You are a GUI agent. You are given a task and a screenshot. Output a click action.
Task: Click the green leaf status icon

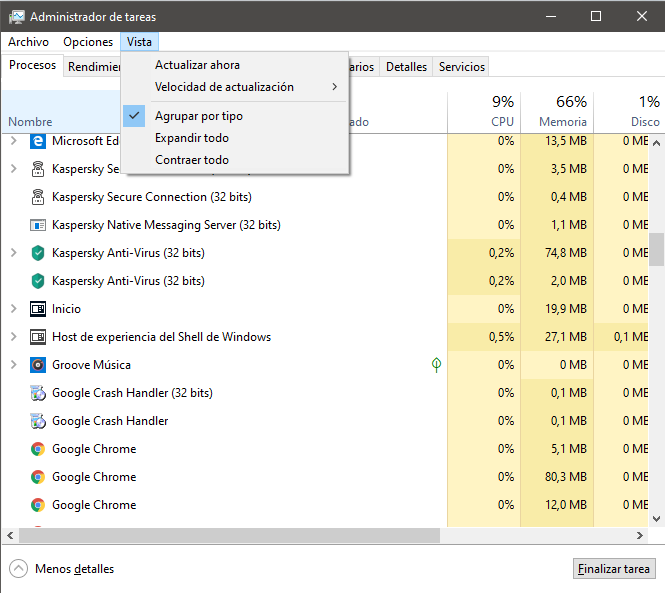tap(436, 365)
